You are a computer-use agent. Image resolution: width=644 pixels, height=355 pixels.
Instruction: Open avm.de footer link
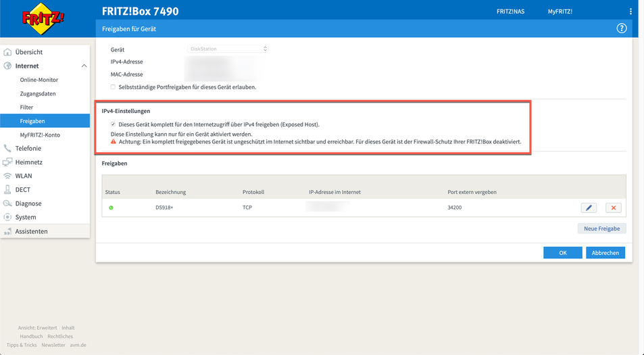pos(78,345)
